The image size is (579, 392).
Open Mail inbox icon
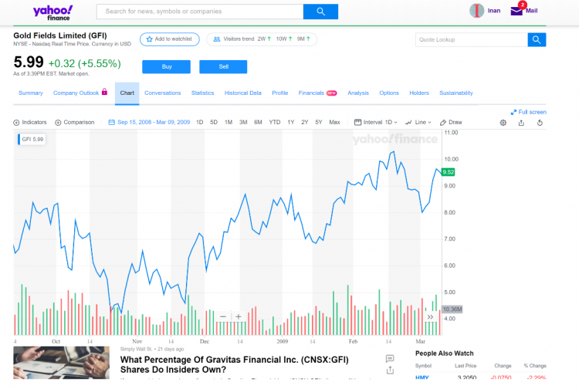pos(516,10)
